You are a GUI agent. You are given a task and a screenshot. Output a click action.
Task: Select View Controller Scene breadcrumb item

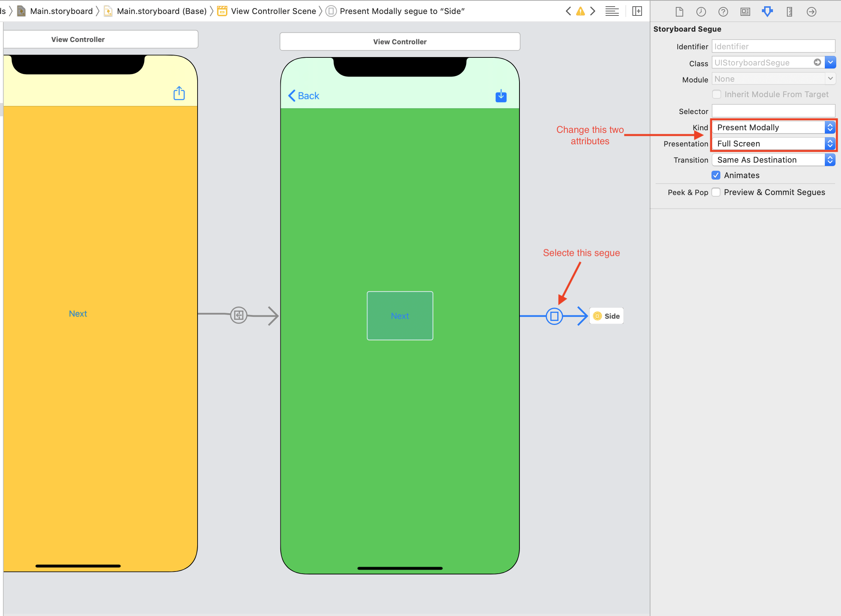[292, 10]
